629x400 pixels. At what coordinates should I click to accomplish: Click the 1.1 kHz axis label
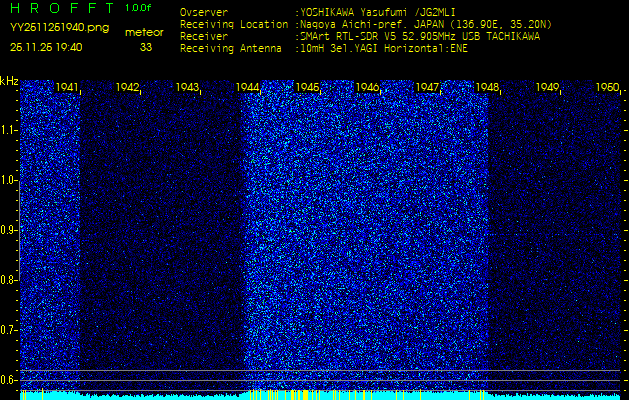tap(8, 130)
